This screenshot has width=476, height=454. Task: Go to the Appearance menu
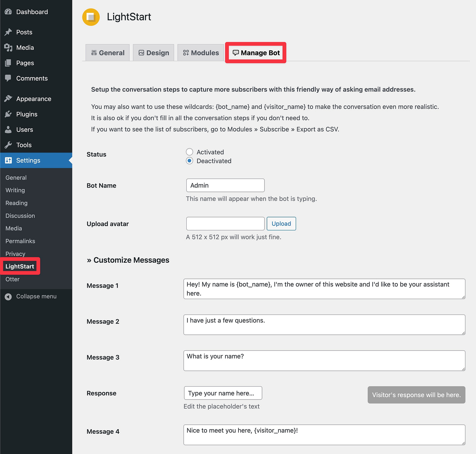tap(34, 99)
